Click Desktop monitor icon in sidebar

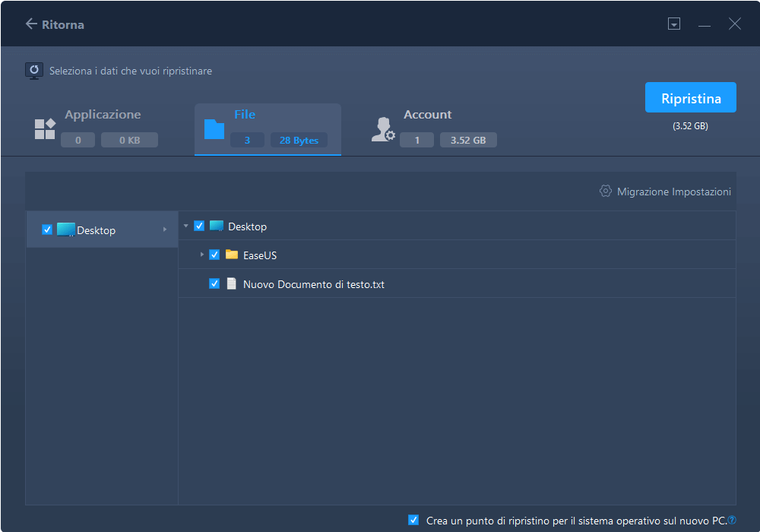coord(65,230)
